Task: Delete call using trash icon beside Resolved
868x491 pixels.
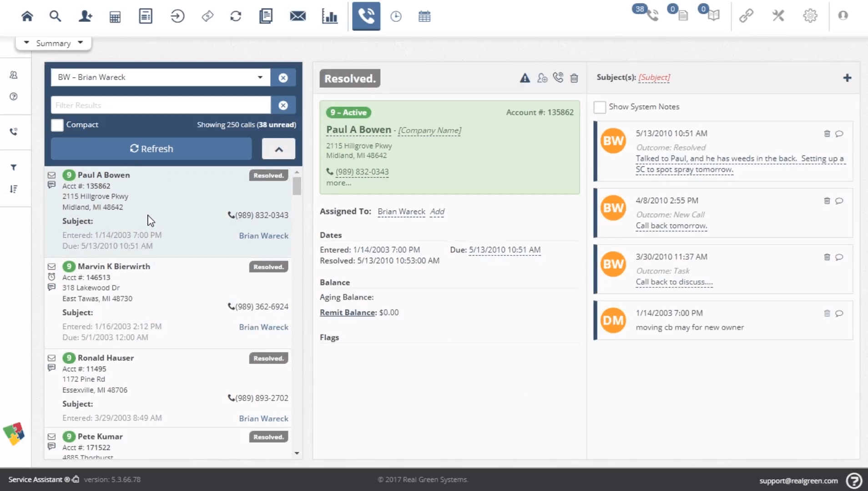Action: click(574, 78)
